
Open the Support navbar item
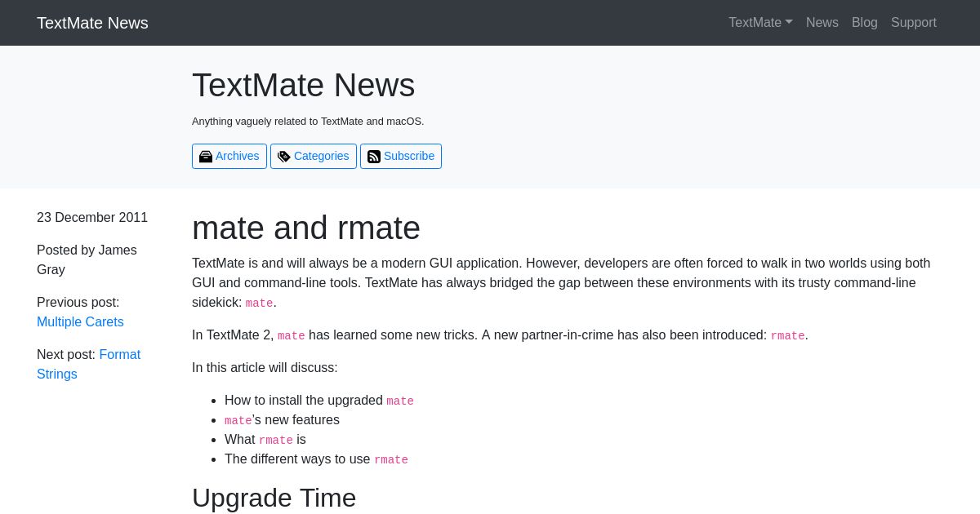tap(914, 23)
